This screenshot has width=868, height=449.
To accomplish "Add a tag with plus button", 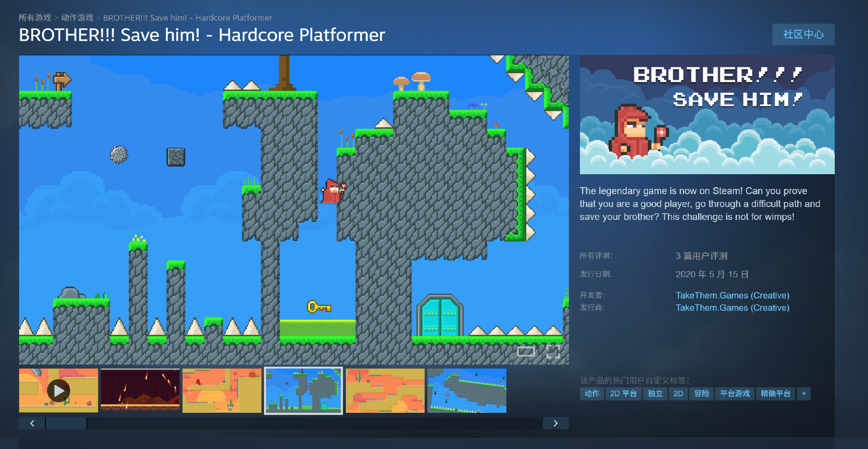I will (x=804, y=393).
